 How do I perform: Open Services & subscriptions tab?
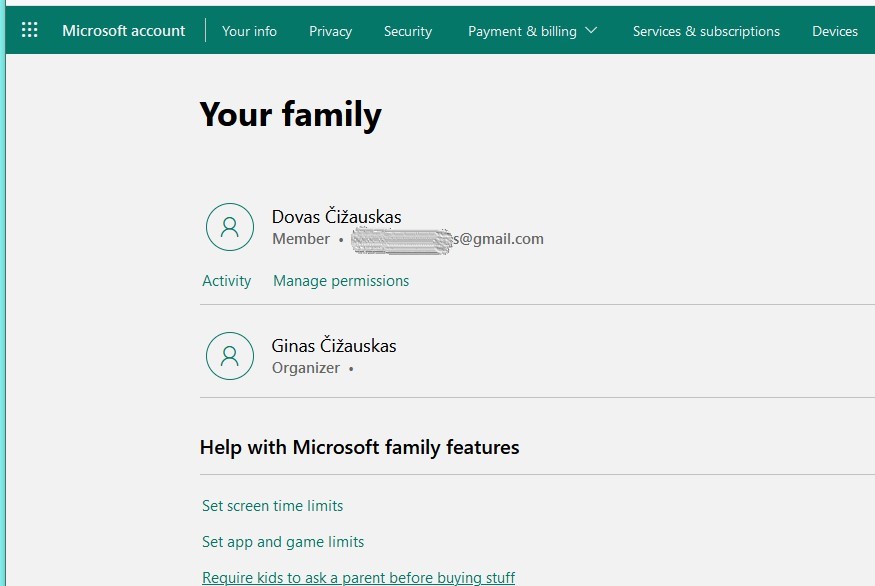tap(706, 31)
